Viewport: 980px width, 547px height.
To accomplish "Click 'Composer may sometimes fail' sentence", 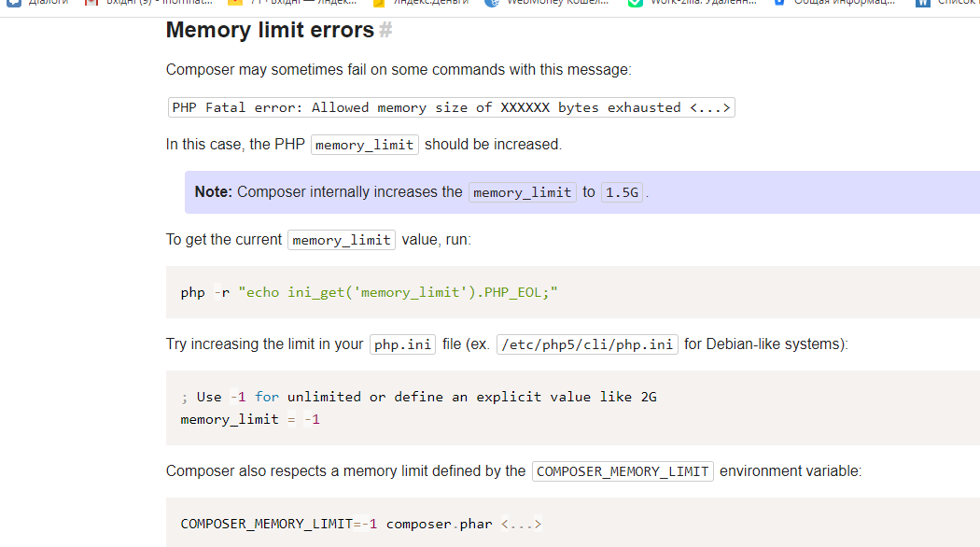I will point(399,69).
